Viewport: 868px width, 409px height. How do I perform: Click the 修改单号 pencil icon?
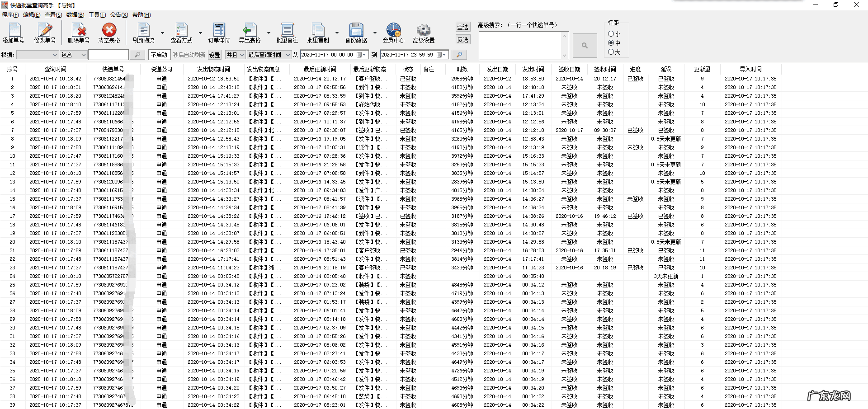[x=45, y=31]
